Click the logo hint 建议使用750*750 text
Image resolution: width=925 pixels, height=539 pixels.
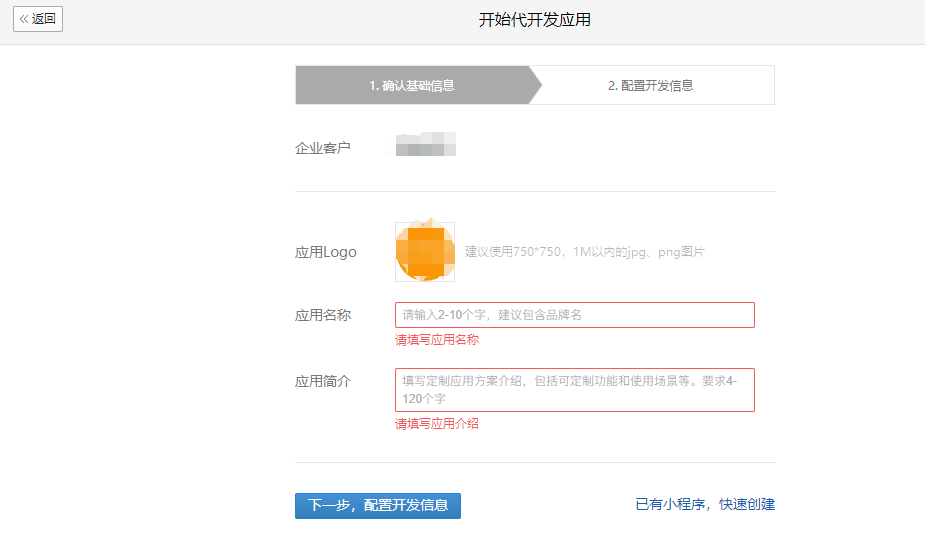pos(585,252)
